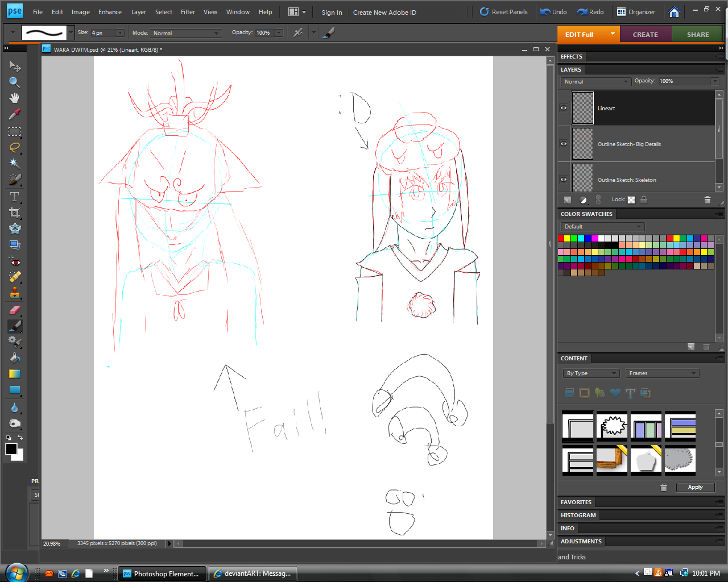Select the Eraser tool
The image size is (728, 582).
point(15,310)
